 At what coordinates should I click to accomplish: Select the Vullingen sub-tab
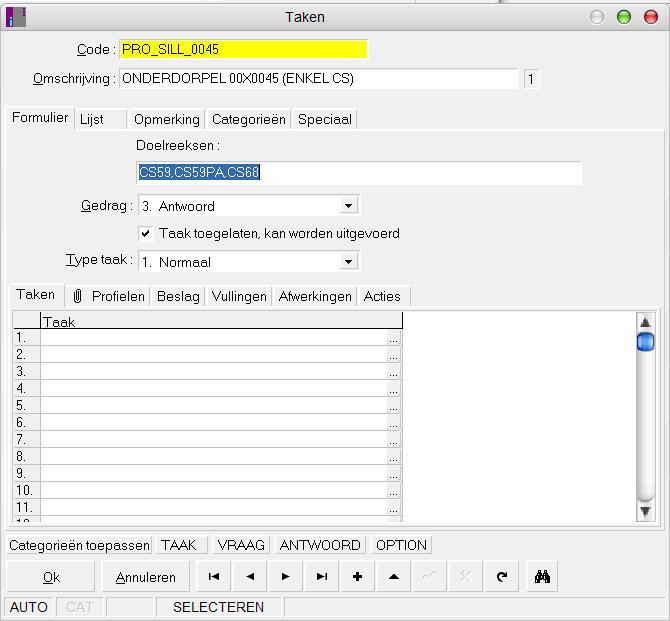coord(239,296)
